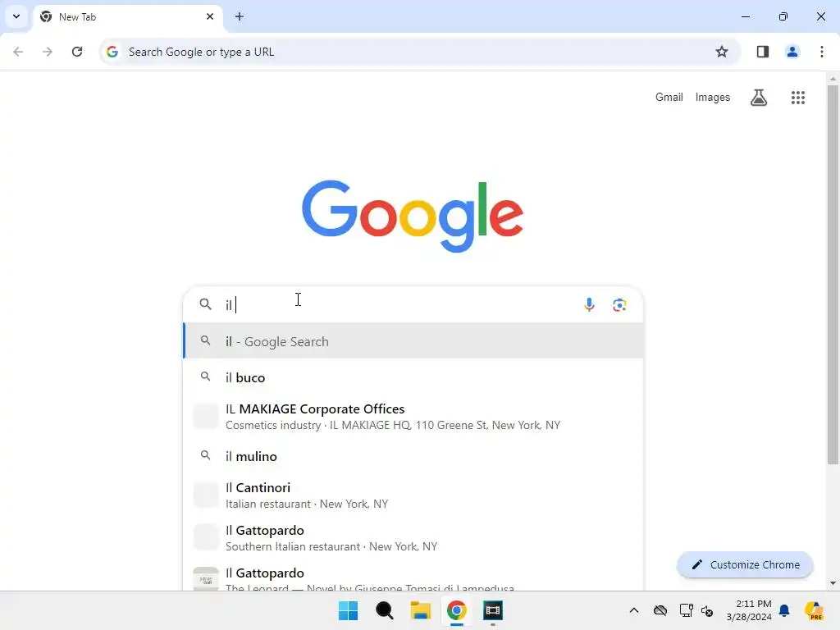The image size is (840, 630).
Task: Open the profile avatar menu
Action: [792, 52]
